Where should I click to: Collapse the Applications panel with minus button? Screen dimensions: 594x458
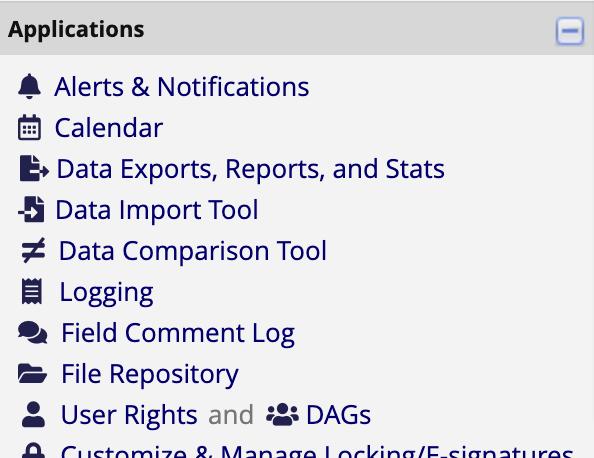(570, 31)
